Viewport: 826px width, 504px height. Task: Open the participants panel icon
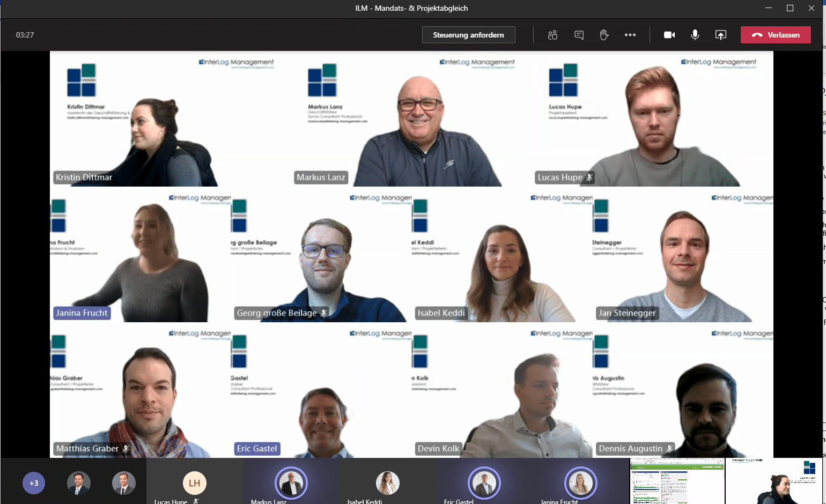coord(553,35)
